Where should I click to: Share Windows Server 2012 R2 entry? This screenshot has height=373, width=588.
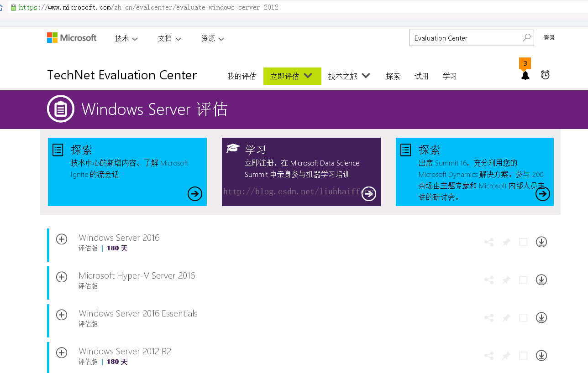coord(489,356)
